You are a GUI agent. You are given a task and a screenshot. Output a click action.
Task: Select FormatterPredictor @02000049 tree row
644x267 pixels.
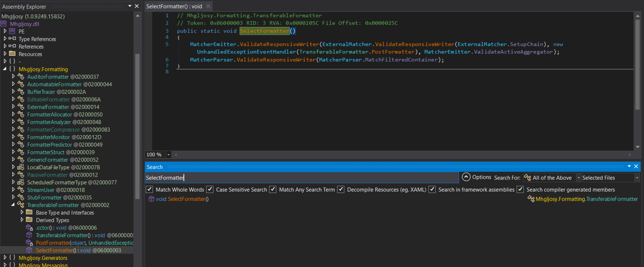(x=65, y=145)
